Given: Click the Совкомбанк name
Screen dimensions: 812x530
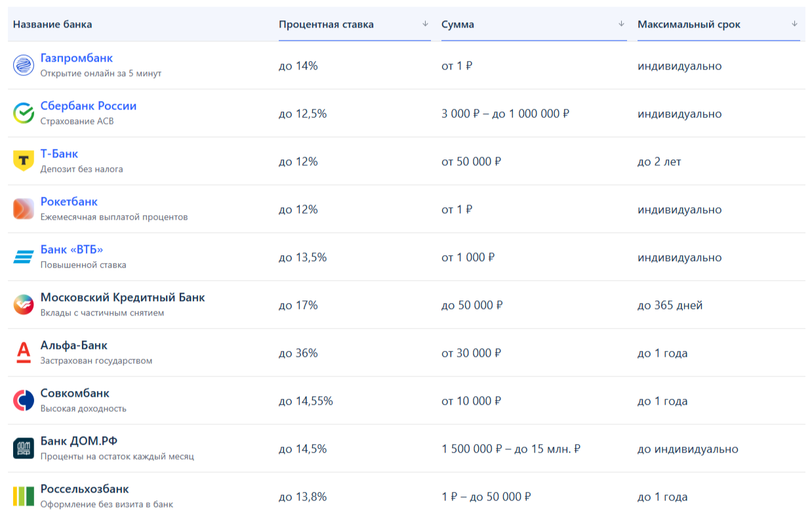Looking at the screenshot, I should pyautogui.click(x=75, y=394).
